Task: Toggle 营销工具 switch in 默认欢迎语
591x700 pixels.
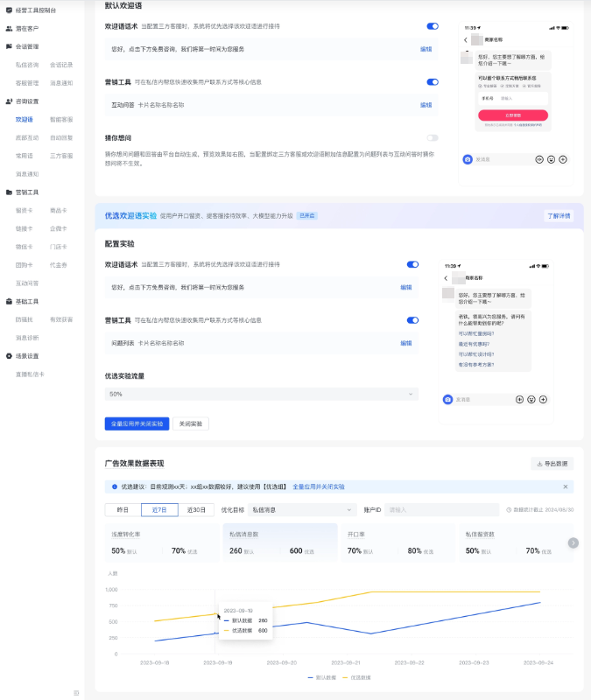Action: [x=433, y=82]
